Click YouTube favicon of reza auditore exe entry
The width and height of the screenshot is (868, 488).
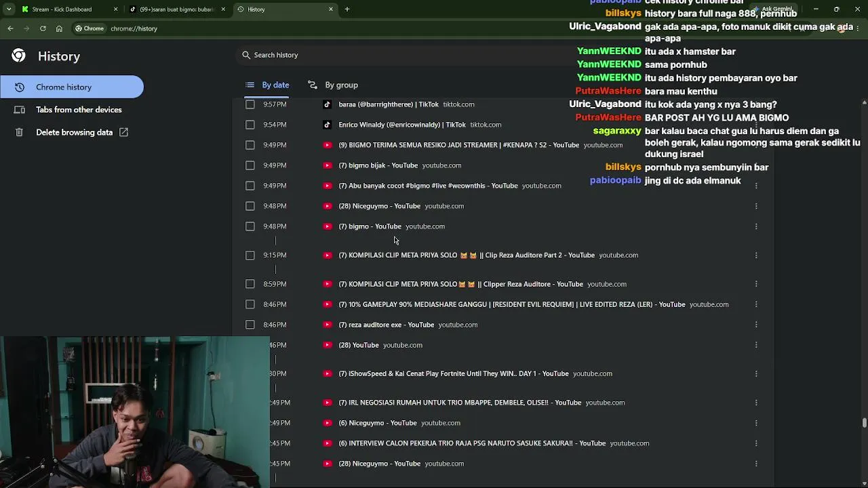coord(328,325)
